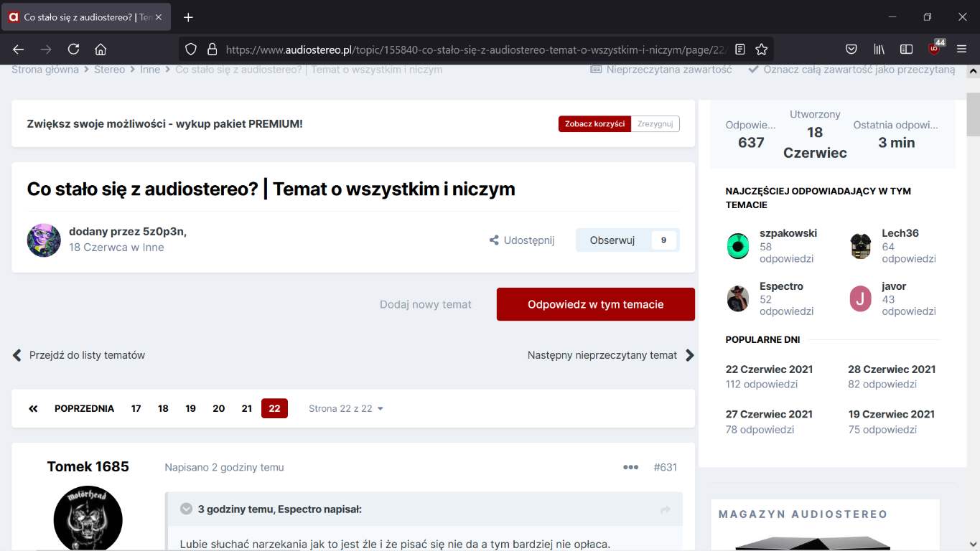This screenshot has height=551, width=980.
Task: Click the Espectro avatar image
Action: [738, 299]
